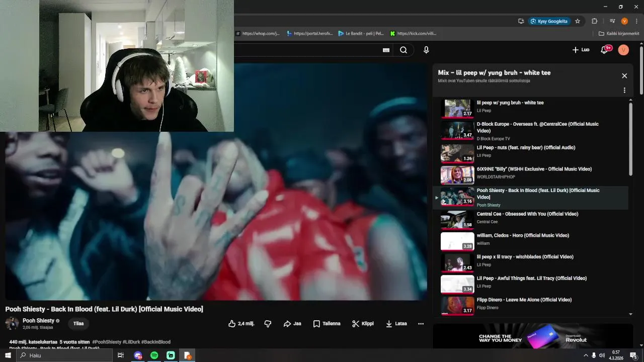Click the #LilDurk hashtag
Screen dimensions: 644x362
click(131, 342)
